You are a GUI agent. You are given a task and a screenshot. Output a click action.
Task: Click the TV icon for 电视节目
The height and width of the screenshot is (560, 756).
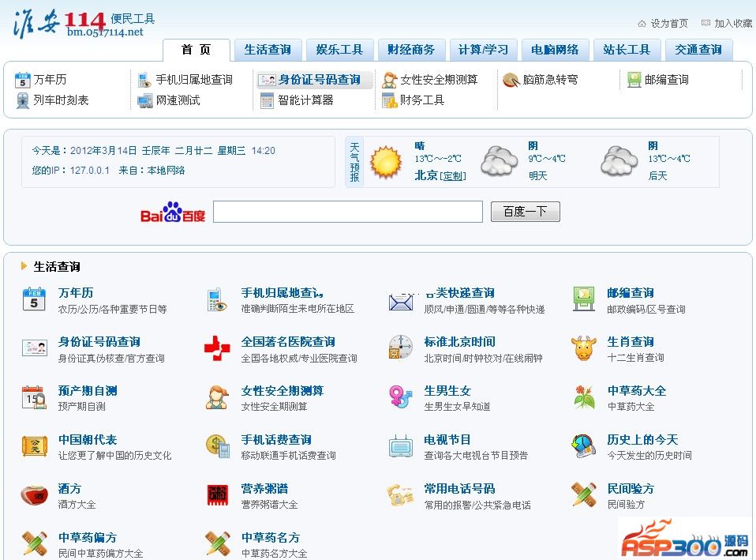[x=401, y=445]
